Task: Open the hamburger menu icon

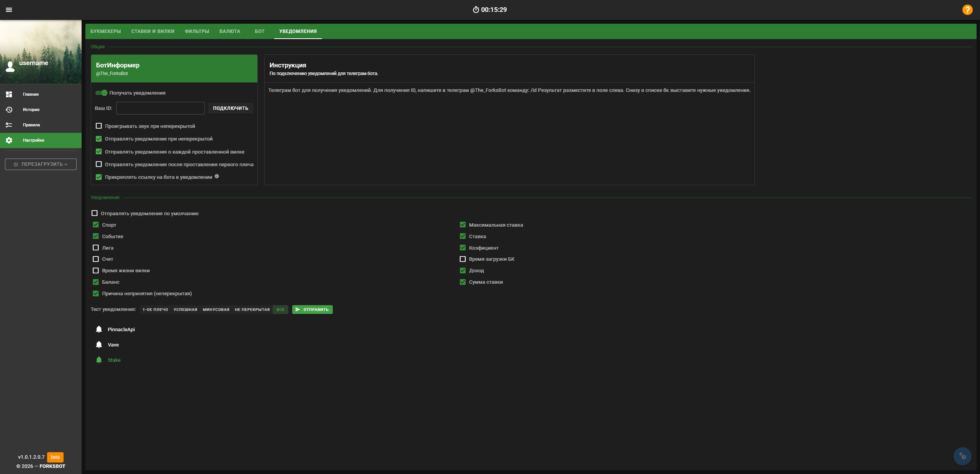Action: 9,10
